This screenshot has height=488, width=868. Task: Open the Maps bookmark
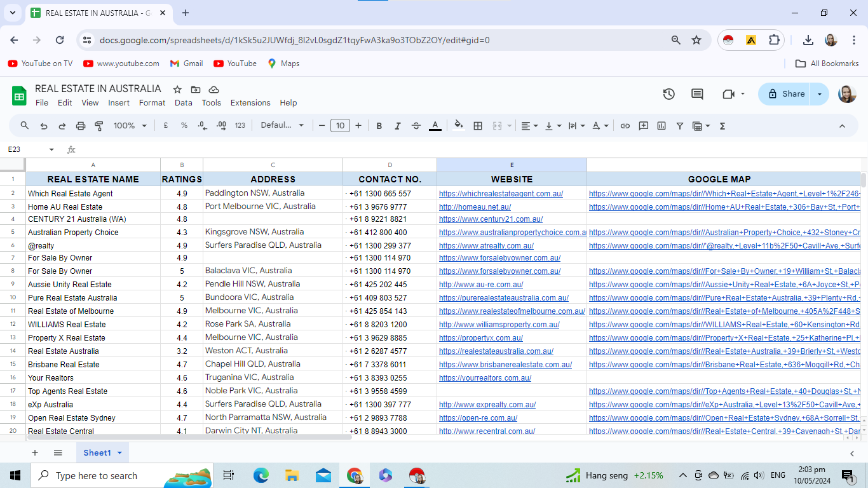[x=283, y=64]
